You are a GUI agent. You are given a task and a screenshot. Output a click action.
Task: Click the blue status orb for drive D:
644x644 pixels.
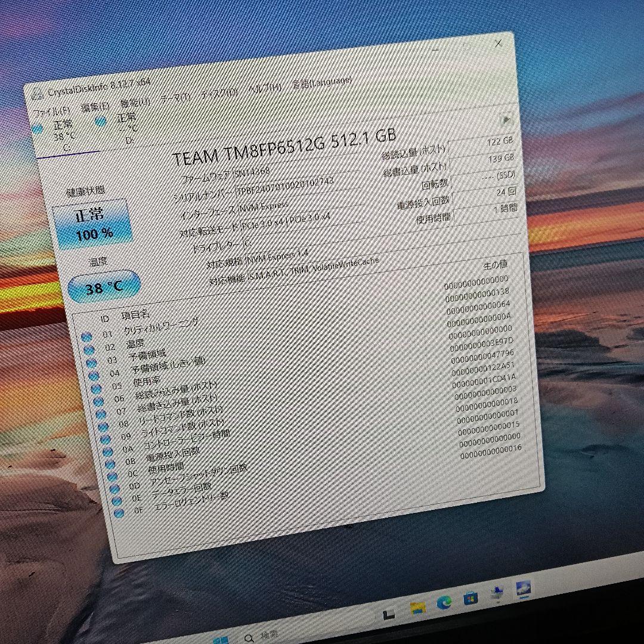[x=100, y=121]
